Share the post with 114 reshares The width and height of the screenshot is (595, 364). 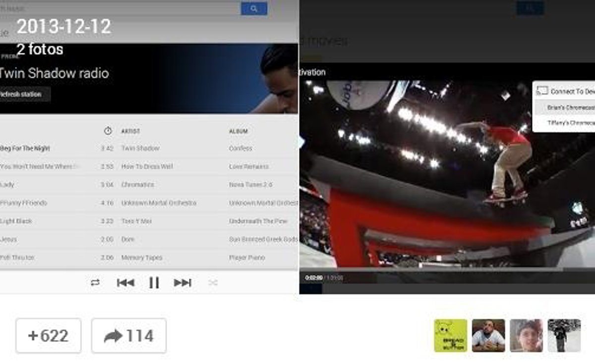pyautogui.click(x=129, y=336)
